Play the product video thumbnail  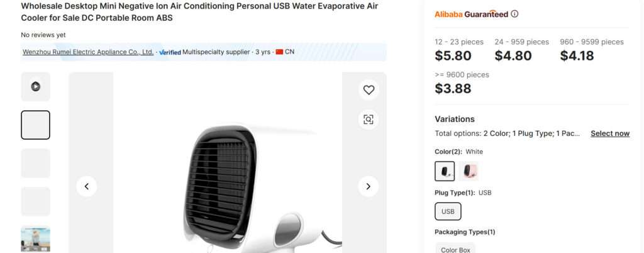pyautogui.click(x=36, y=87)
